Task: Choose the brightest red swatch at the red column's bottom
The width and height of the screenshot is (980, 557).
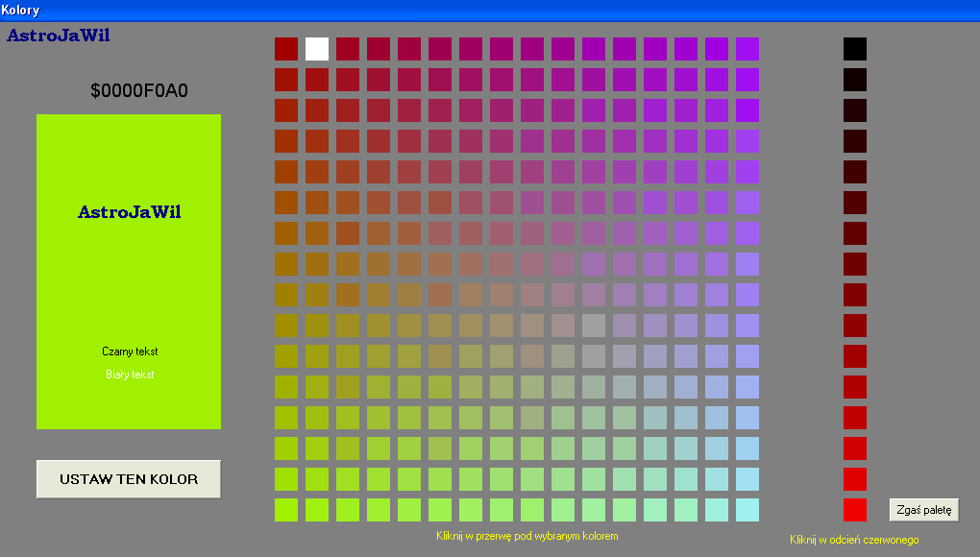Action: (855, 510)
